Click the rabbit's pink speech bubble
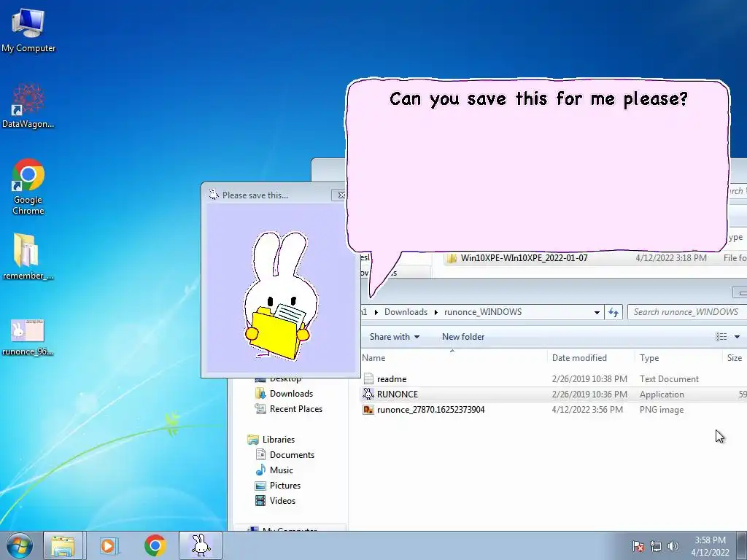 click(x=538, y=167)
